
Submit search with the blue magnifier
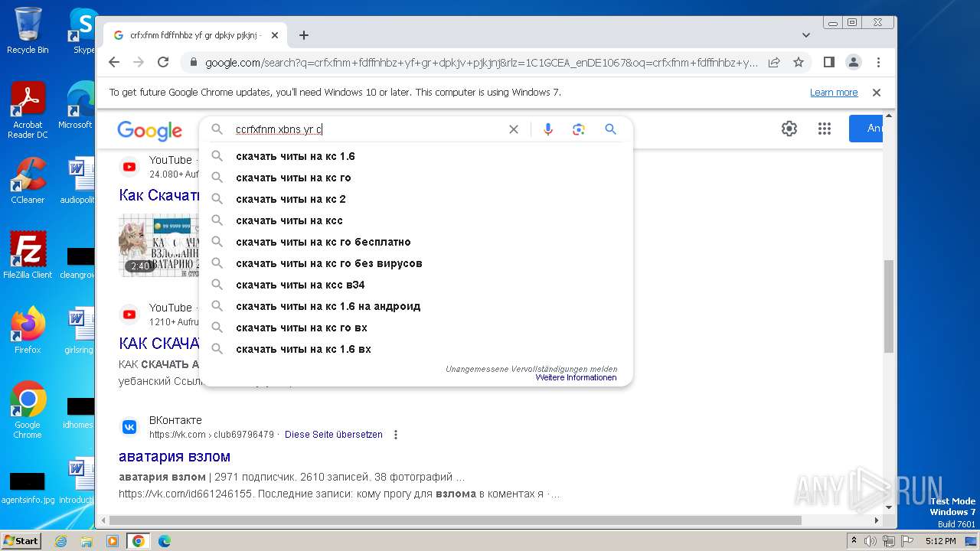click(x=610, y=129)
